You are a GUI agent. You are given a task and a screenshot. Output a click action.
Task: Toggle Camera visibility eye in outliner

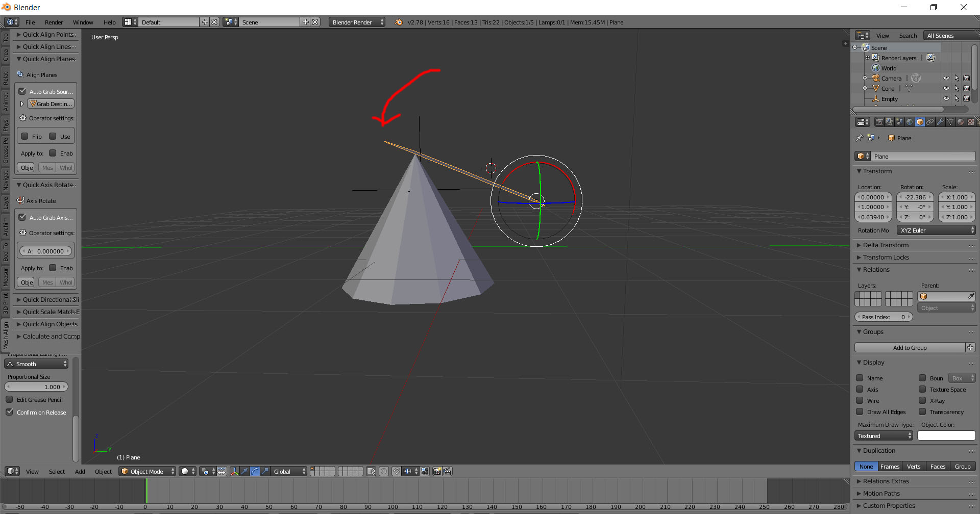pos(946,78)
